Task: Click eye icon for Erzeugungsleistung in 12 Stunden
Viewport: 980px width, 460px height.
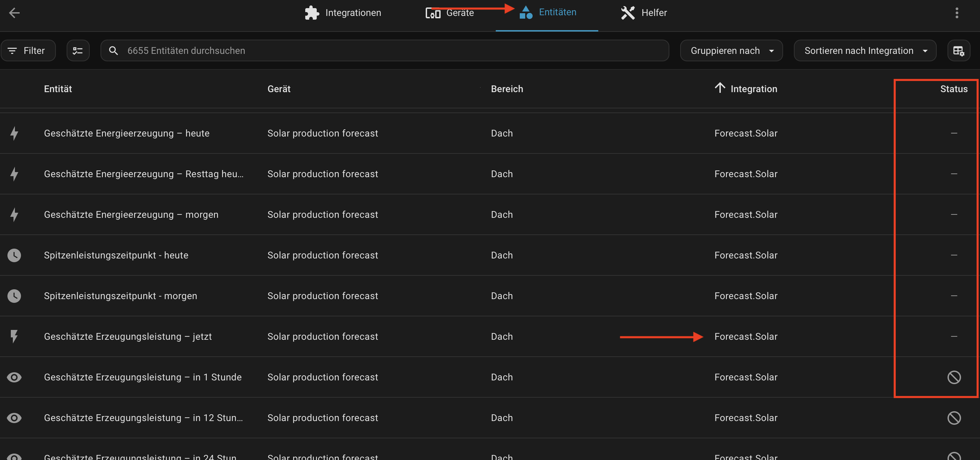Action: pos(14,418)
